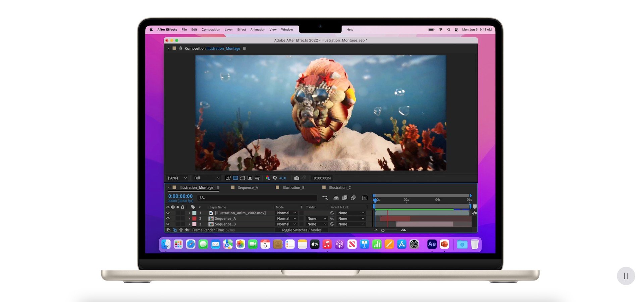The width and height of the screenshot is (644, 302).
Task: Open Composition panel hamburger menu
Action: pos(244,49)
